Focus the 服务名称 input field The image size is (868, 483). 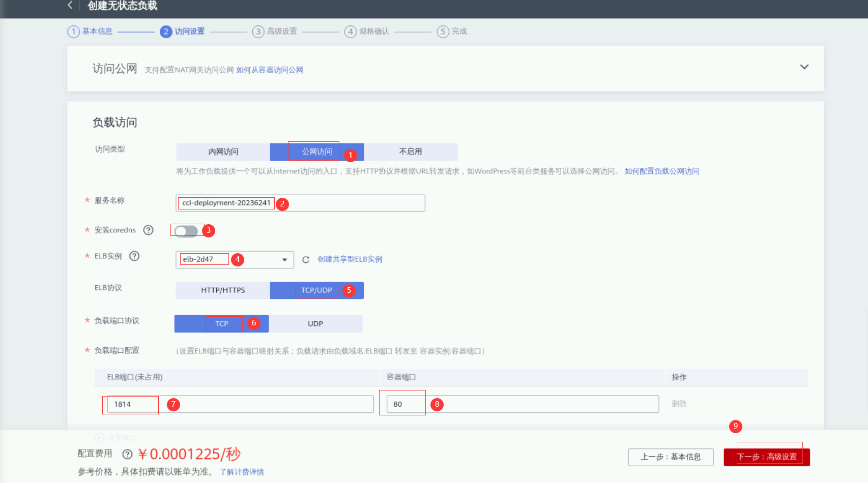(301, 203)
